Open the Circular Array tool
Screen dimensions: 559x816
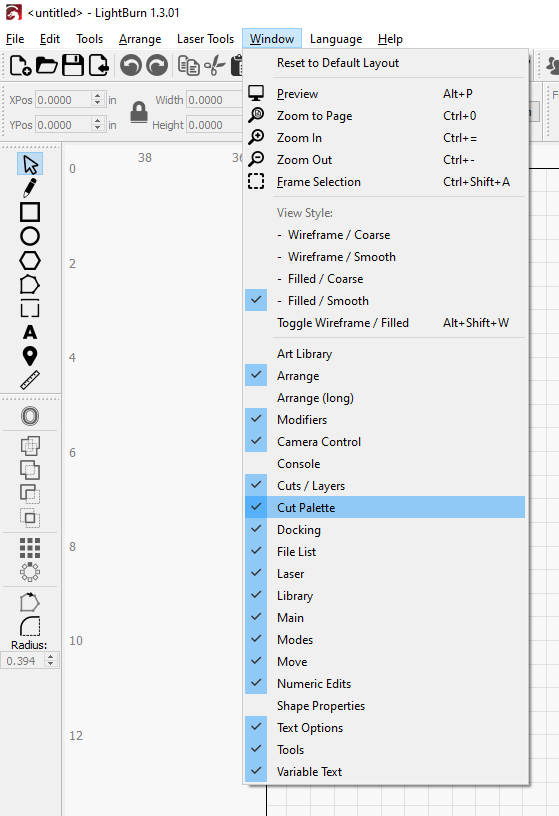30,572
